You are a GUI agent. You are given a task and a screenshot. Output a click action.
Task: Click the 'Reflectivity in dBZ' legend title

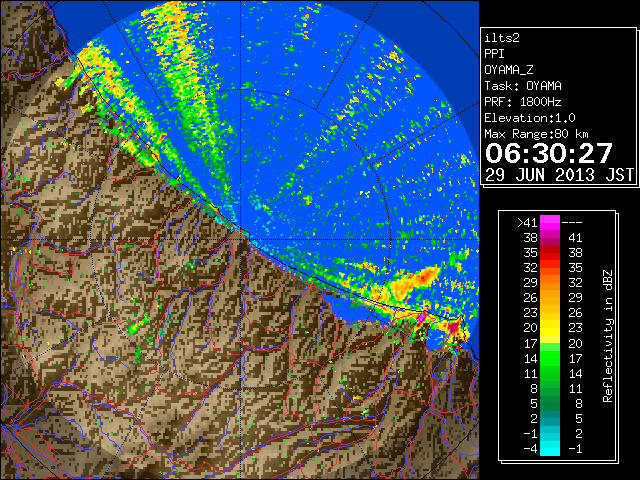tap(608, 336)
